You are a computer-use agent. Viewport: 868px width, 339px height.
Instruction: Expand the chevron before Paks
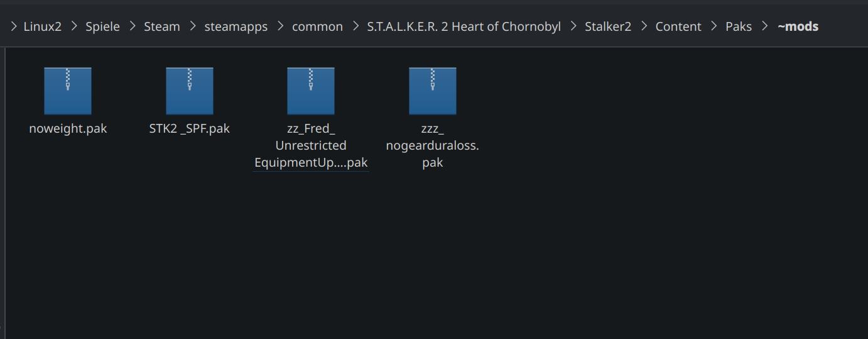pos(713,26)
